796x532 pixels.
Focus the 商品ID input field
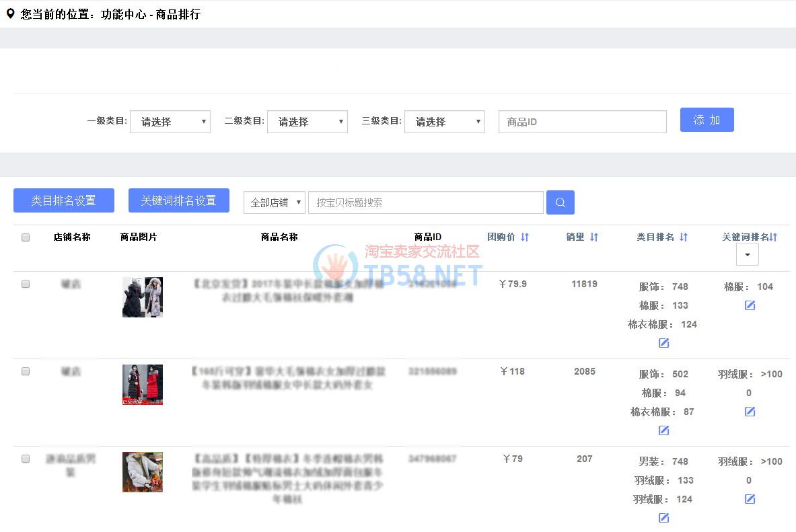pos(582,122)
